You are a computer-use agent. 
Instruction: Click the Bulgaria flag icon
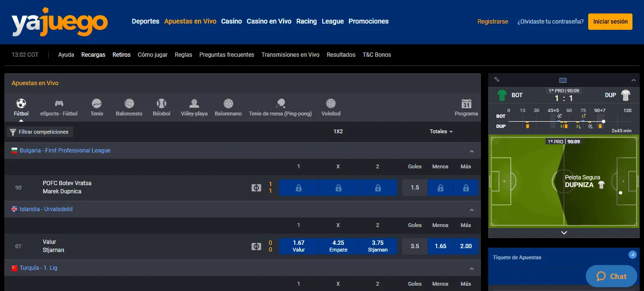[x=14, y=151]
